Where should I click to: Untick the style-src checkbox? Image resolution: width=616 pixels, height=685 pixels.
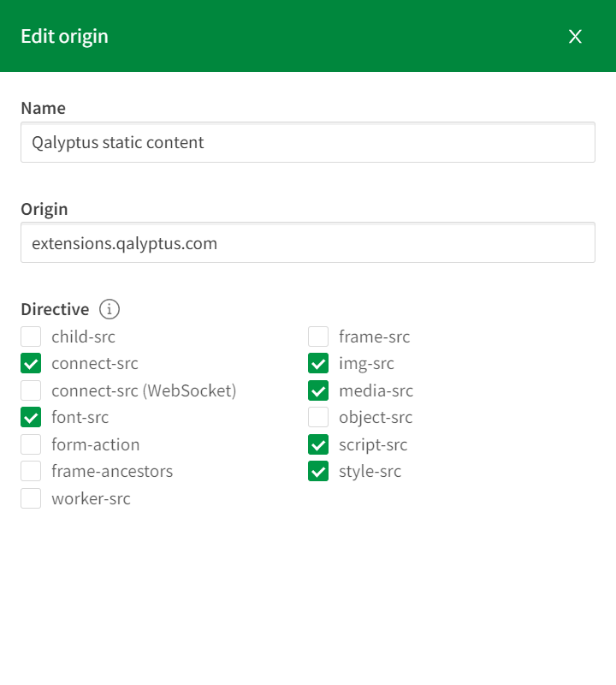318,472
